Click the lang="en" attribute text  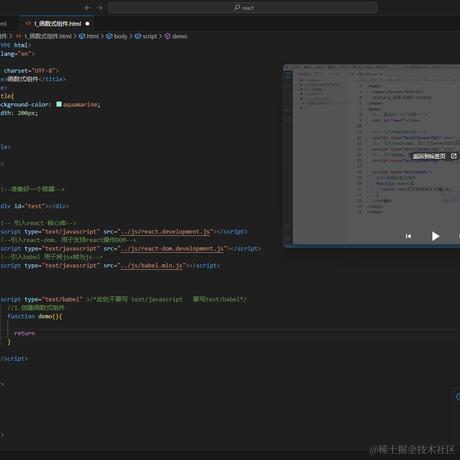17,54
